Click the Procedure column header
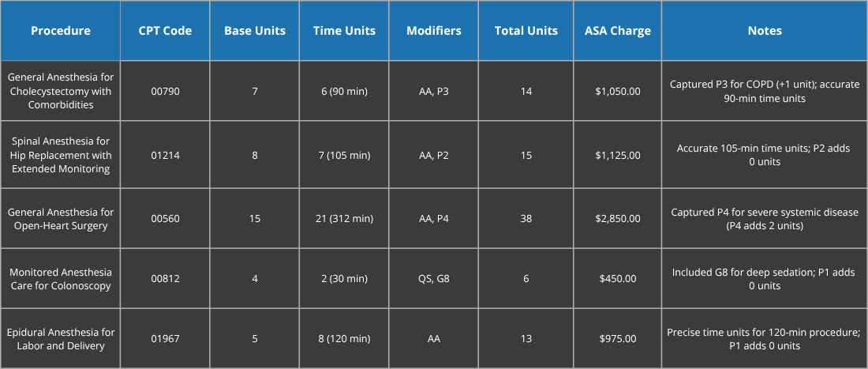The image size is (868, 369). click(61, 31)
